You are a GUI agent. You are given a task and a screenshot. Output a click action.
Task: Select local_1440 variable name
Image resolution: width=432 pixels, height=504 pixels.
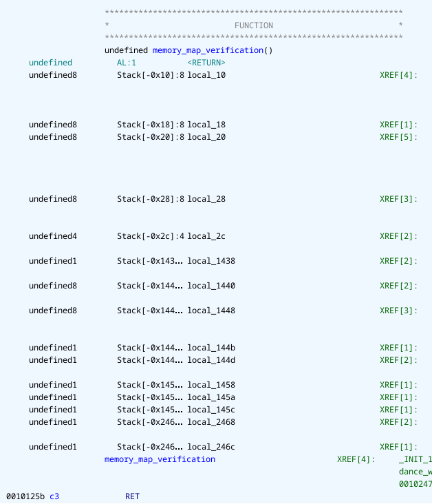211,286
